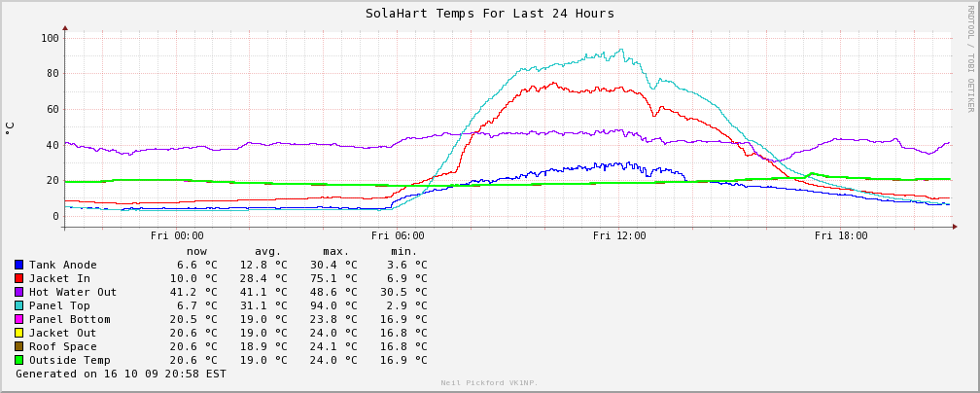Click the 'now' column header

196,252
